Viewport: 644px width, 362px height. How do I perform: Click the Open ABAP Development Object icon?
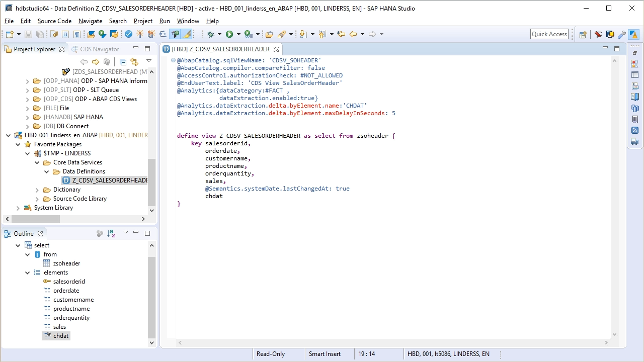pos(269,34)
